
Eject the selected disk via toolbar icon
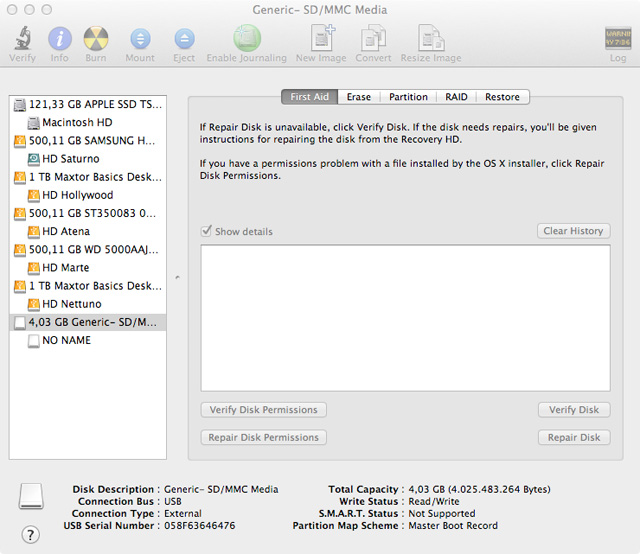(184, 39)
